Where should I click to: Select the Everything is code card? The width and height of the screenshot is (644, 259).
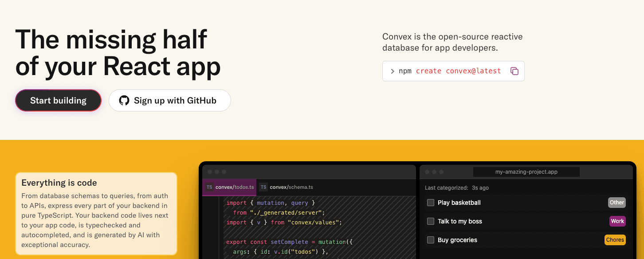pyautogui.click(x=96, y=213)
